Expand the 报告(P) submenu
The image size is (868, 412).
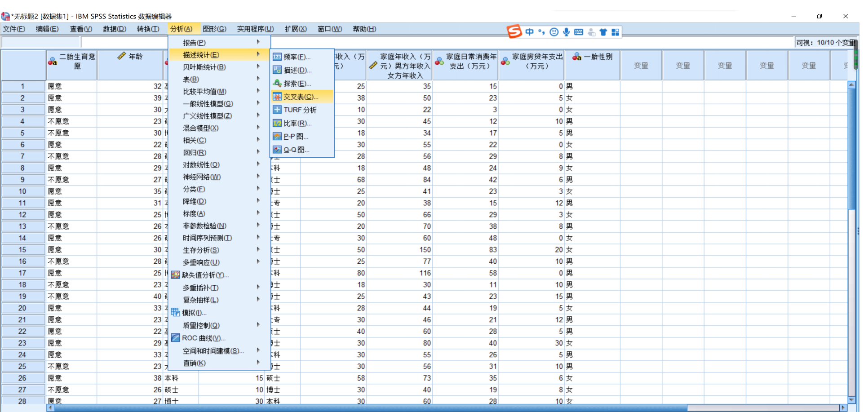click(220, 42)
